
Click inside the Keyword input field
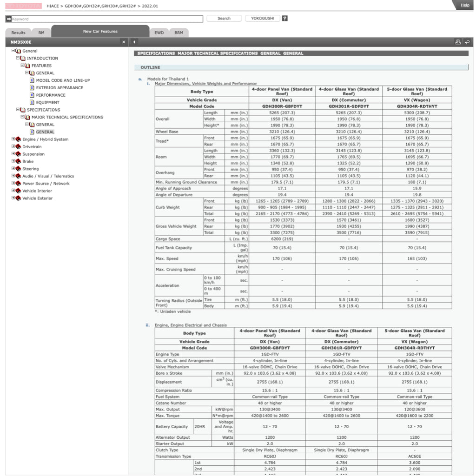(93, 19)
